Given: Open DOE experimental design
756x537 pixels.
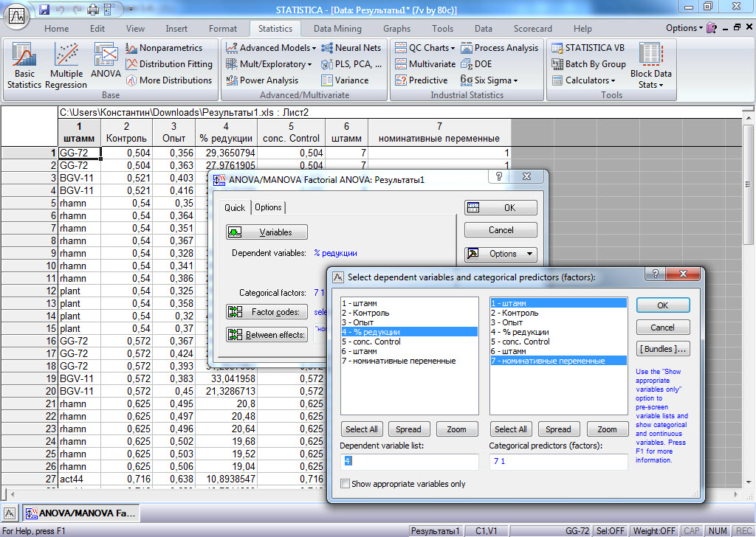Looking at the screenshot, I should click(476, 64).
